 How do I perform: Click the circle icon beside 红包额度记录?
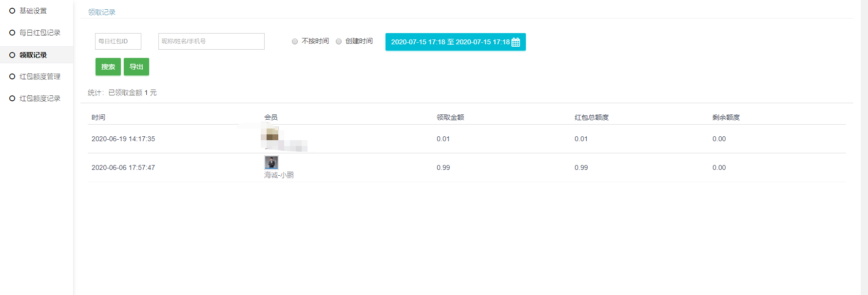[x=12, y=98]
